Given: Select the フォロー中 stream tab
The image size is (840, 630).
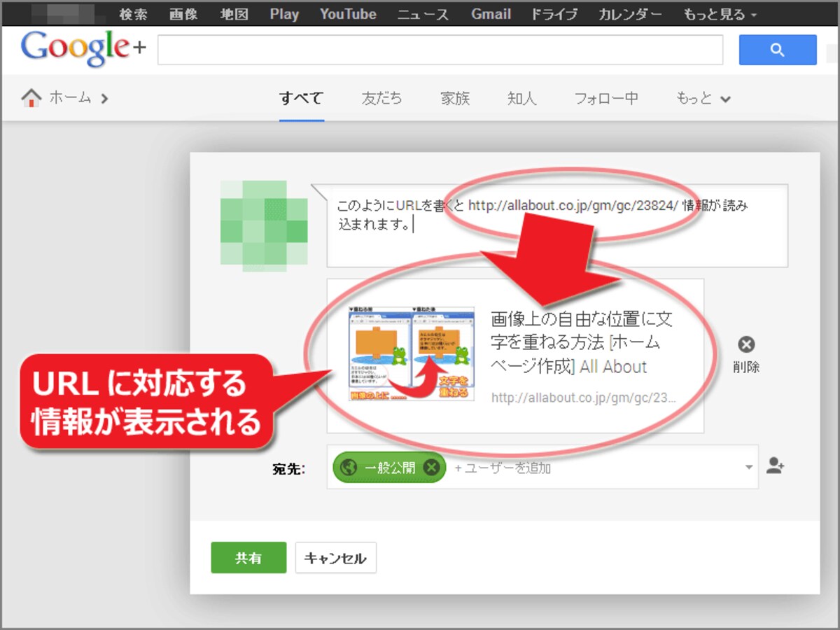Looking at the screenshot, I should [606, 98].
